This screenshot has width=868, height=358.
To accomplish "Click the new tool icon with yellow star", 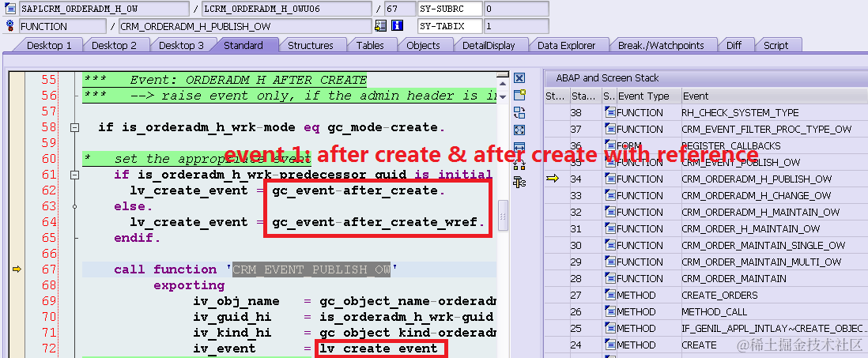I will 519,95.
